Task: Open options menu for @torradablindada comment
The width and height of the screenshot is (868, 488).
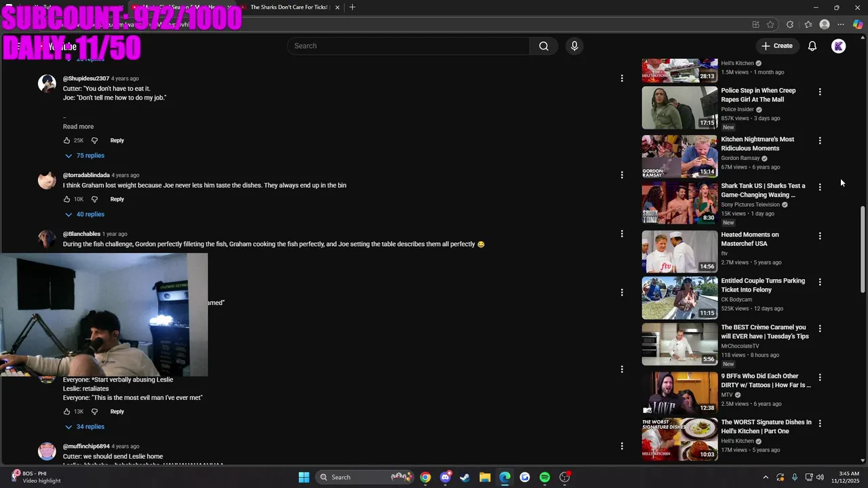Action: click(x=622, y=175)
